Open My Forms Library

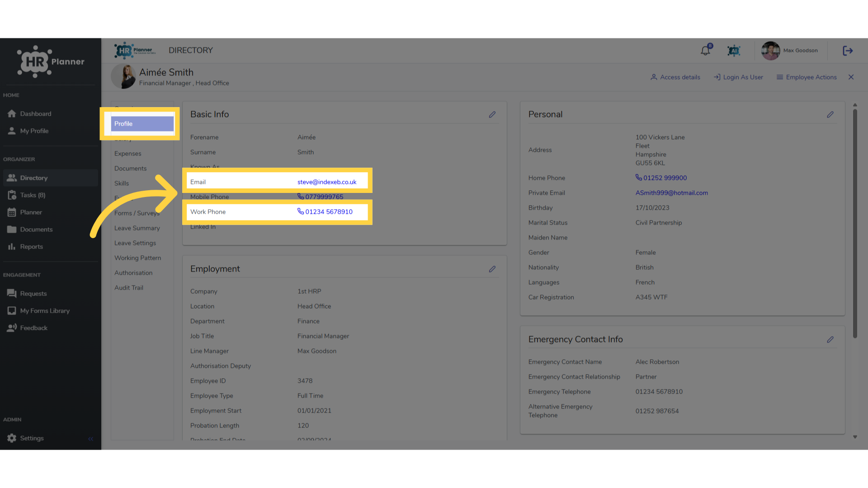pyautogui.click(x=50, y=311)
